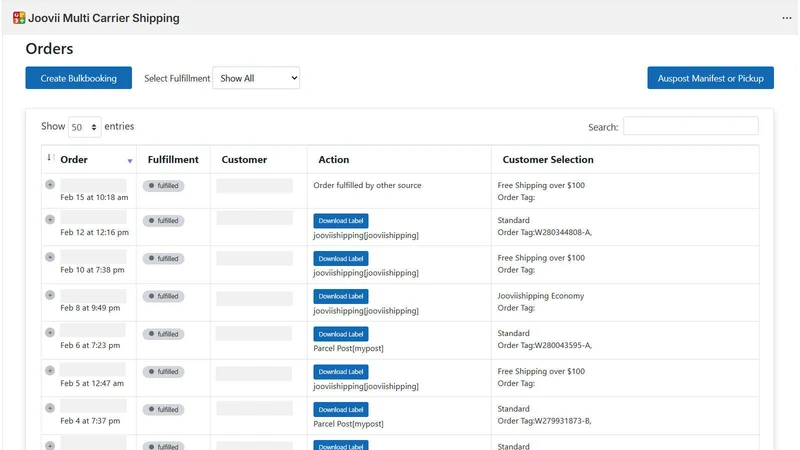The width and height of the screenshot is (800, 450).
Task: Change the Show 50 entries selector
Action: coord(84,127)
